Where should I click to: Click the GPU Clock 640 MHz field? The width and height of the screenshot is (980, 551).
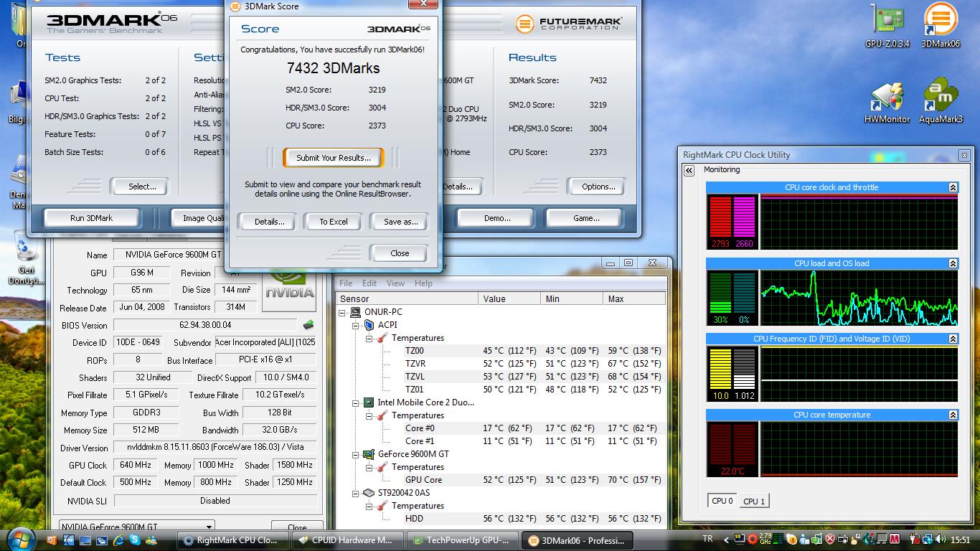pyautogui.click(x=135, y=465)
